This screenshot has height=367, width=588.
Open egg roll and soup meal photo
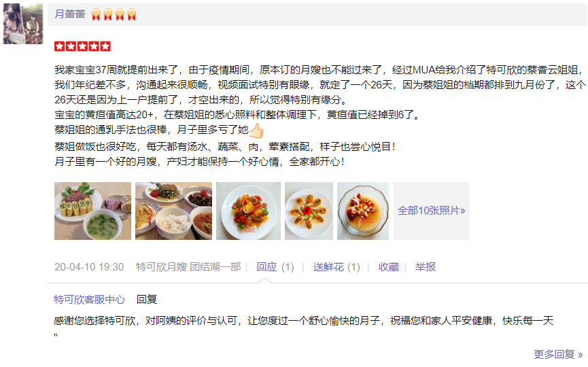92,211
